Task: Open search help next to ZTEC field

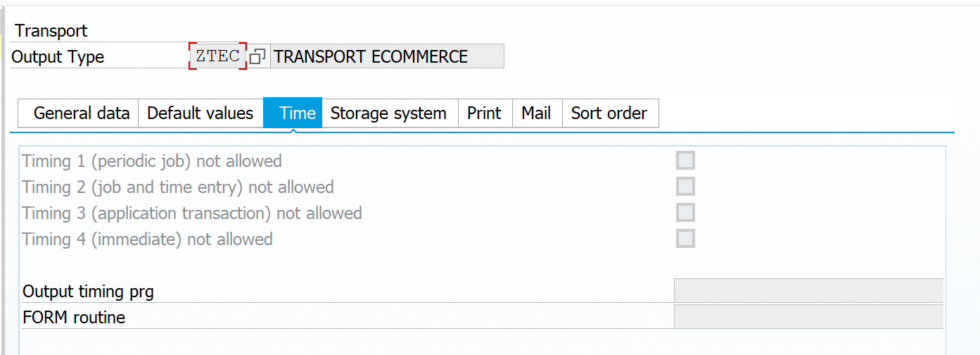Action: (x=258, y=57)
